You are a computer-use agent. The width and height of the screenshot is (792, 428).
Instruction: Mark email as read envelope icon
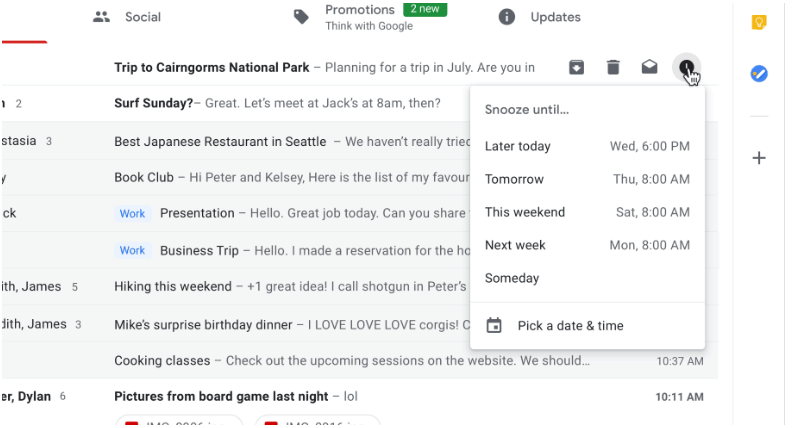(x=650, y=67)
